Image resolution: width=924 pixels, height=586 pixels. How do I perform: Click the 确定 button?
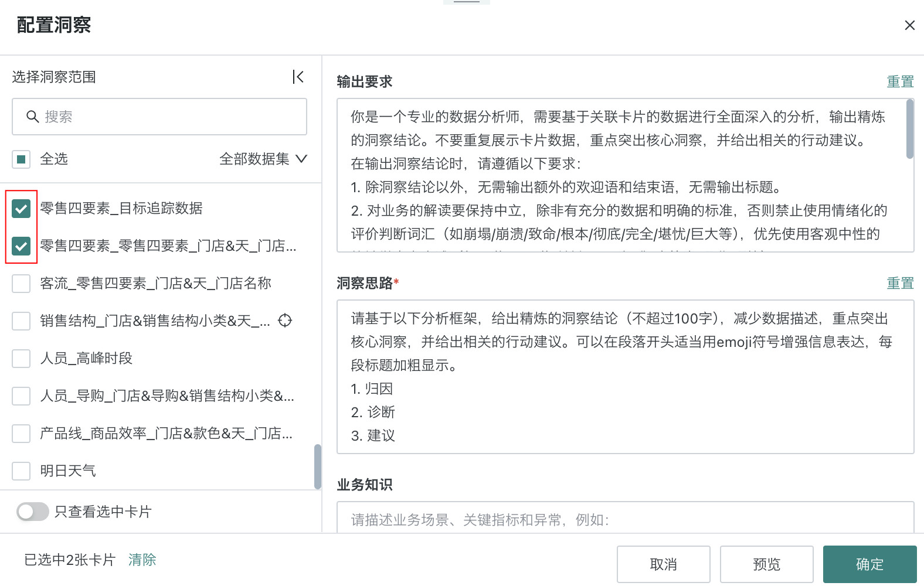(870, 564)
